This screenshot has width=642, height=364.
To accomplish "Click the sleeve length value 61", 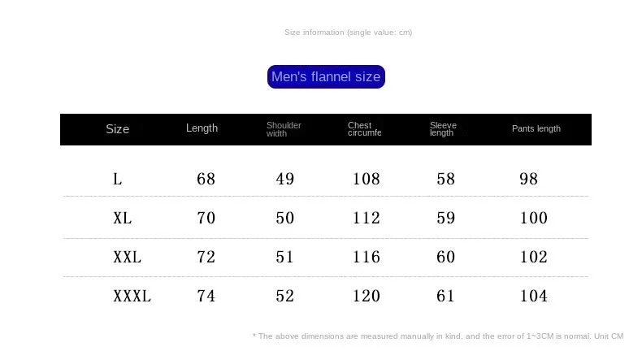I will 445,296.
